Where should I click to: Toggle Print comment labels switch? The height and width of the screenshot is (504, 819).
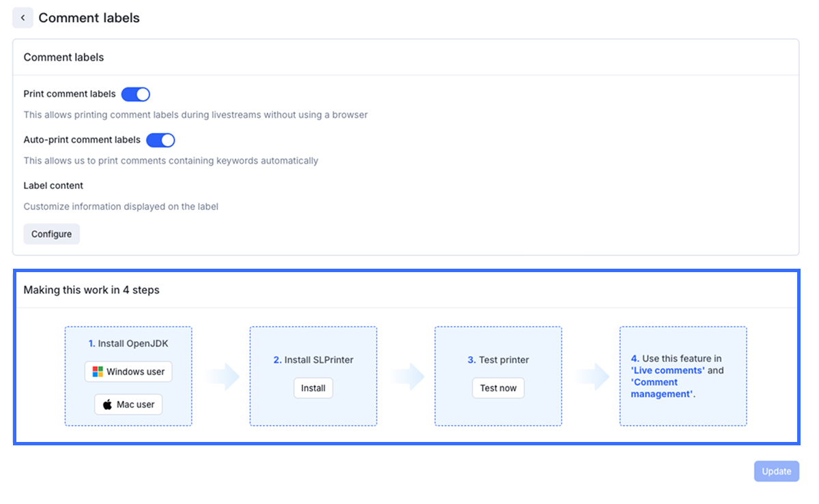[x=135, y=94]
